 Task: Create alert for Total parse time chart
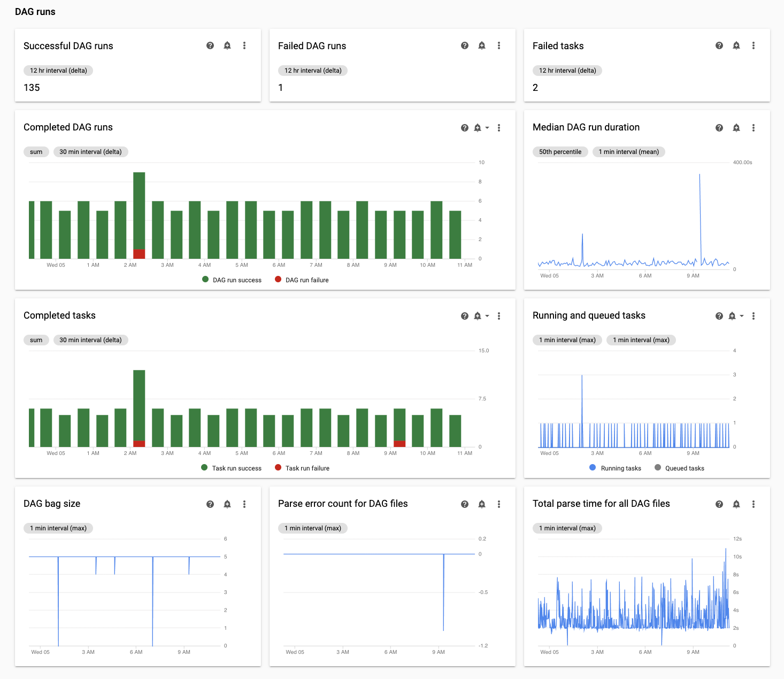736,504
